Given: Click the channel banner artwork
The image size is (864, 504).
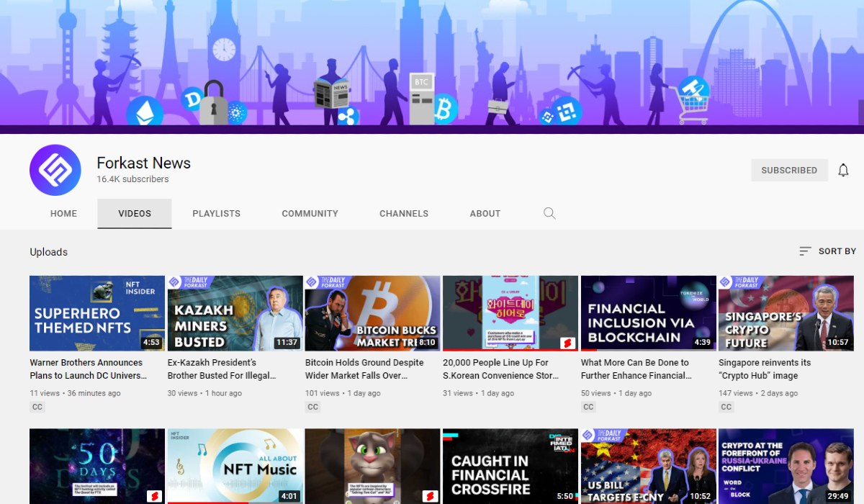Looking at the screenshot, I should click(x=432, y=67).
